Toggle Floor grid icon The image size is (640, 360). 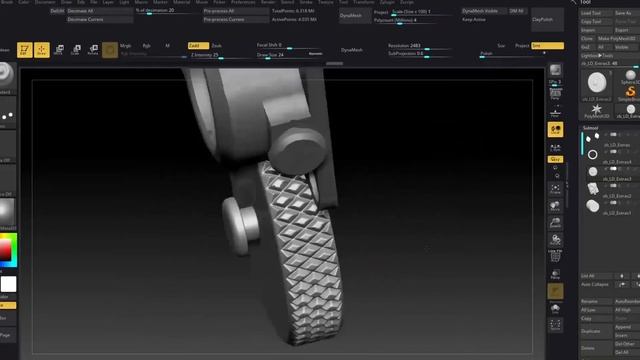555,112
